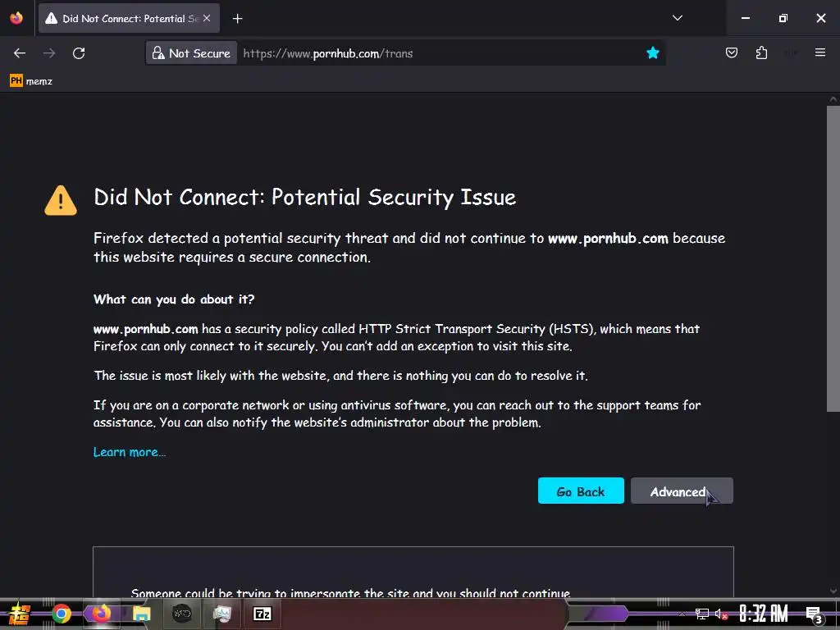Click the yellow warning triangle icon

[x=61, y=200]
